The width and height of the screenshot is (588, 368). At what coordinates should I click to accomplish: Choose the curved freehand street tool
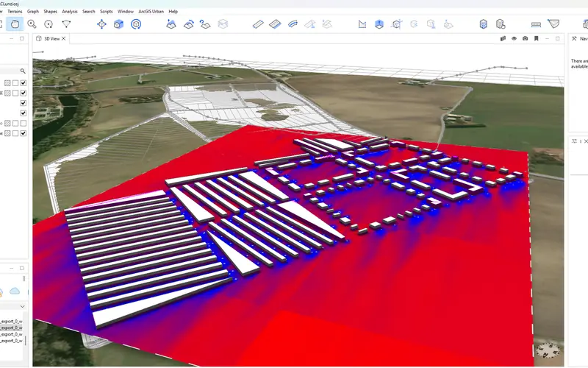293,24
